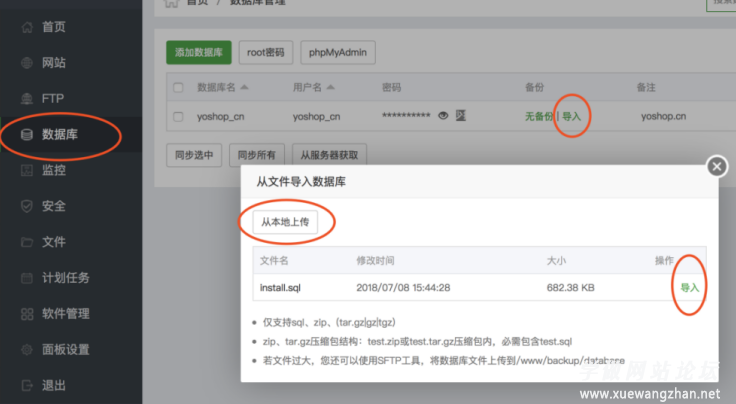Screen dimensions: 736x404
Task: Sort by 用户名 using the arrow
Action: 330,87
